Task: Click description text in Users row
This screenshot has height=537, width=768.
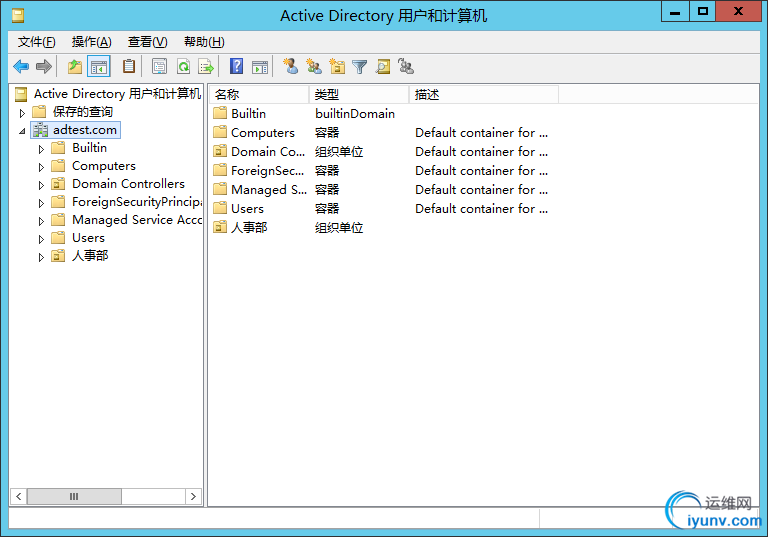Action: click(x=481, y=209)
